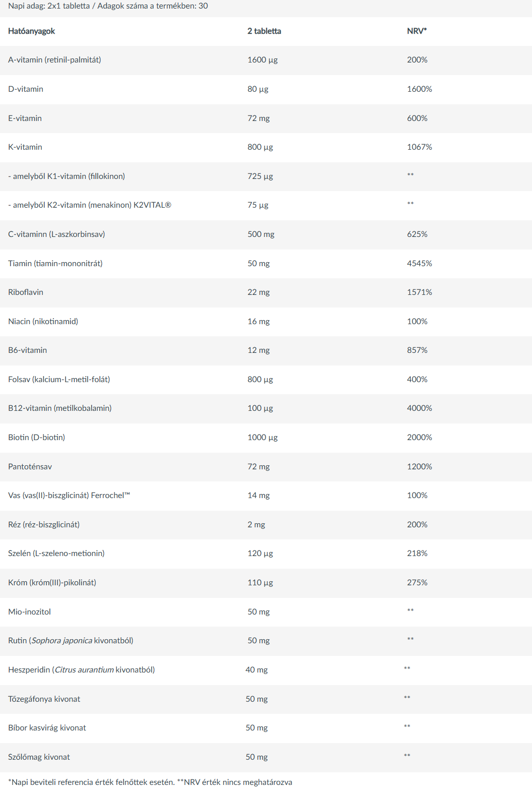Click the K2VITAL® menakinon ingredient text
Viewport: 532px width, 793px height.
[90, 205]
